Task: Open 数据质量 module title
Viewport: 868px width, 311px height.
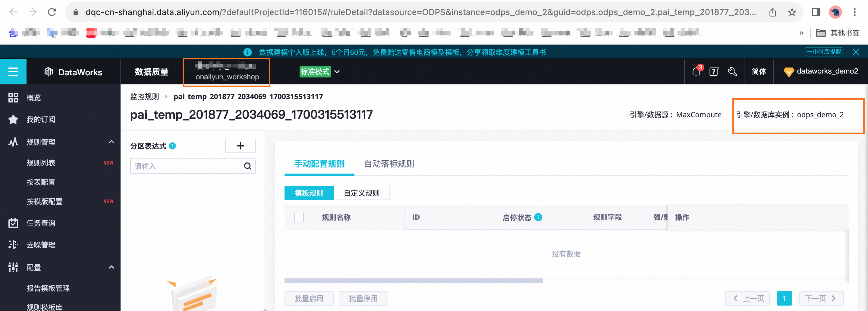Action: pos(152,72)
